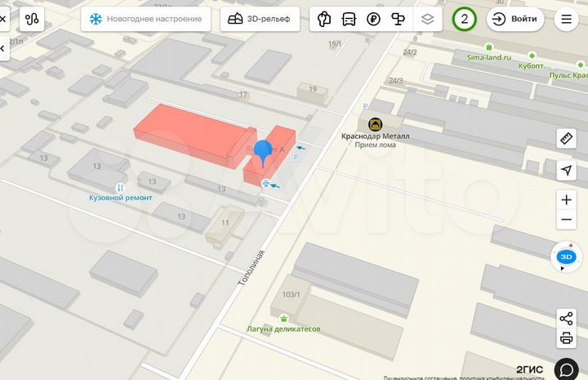Click the blue location pin marker
Screen dimensions: 588x380
[263, 153]
